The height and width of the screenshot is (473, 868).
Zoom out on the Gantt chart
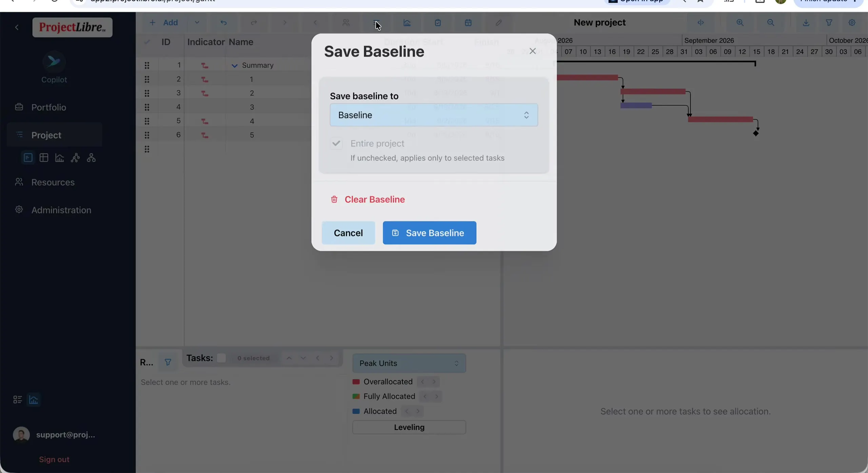771,23
